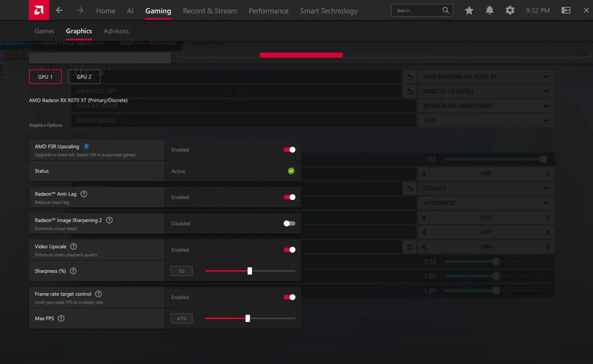Open Radeon Anti-Lag help icon
Image resolution: width=593 pixels, height=364 pixels.
click(x=83, y=194)
